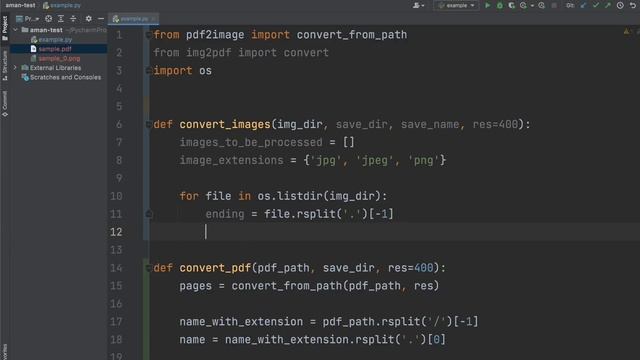The height and width of the screenshot is (360, 640).
Task: Click the Git label in the toolbar
Action: [x=570, y=5]
